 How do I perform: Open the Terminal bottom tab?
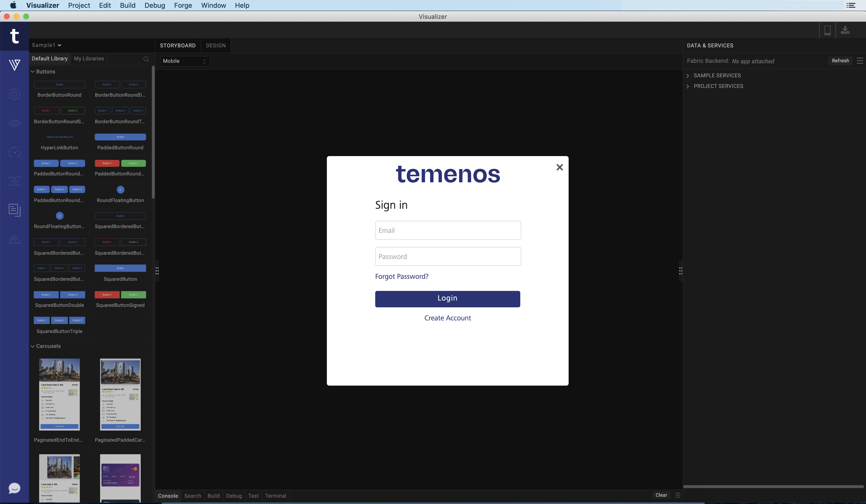276,496
